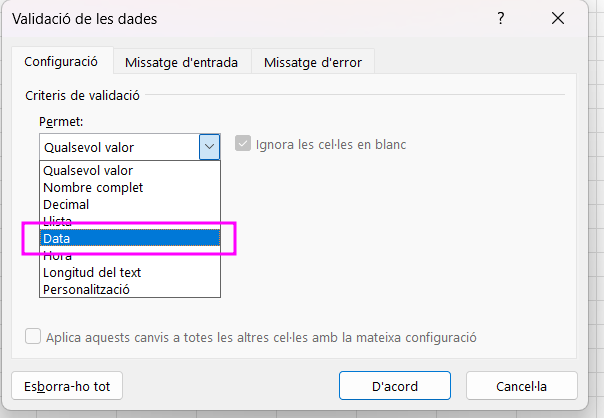Select Qualsevol valor from the list
The width and height of the screenshot is (604, 418).
pyautogui.click(x=130, y=170)
